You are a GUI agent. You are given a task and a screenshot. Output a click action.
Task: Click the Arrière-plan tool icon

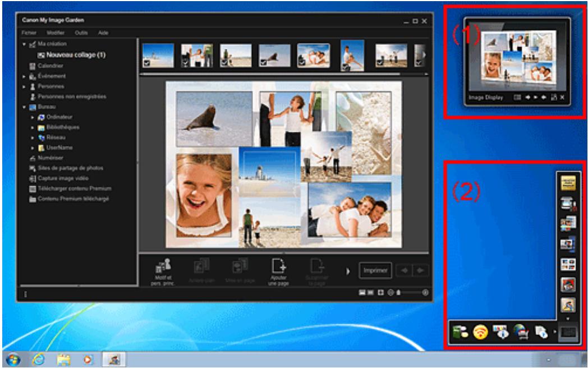[201, 266]
